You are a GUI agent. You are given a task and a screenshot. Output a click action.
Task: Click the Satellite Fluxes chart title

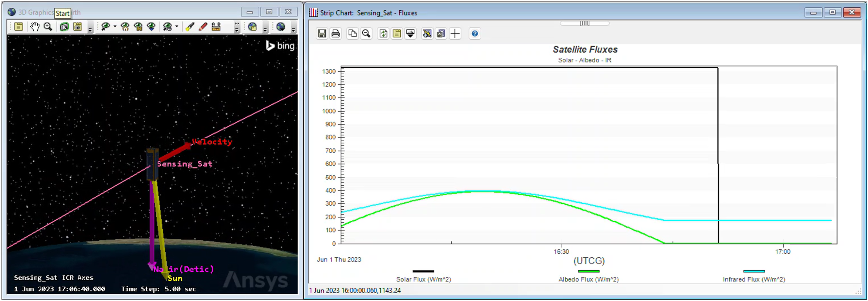[585, 50]
